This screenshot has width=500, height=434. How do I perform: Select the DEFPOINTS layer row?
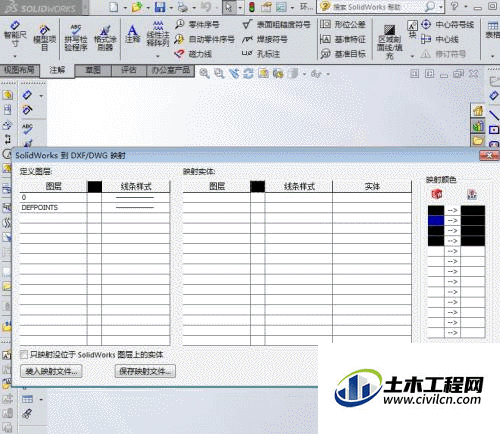pos(95,207)
